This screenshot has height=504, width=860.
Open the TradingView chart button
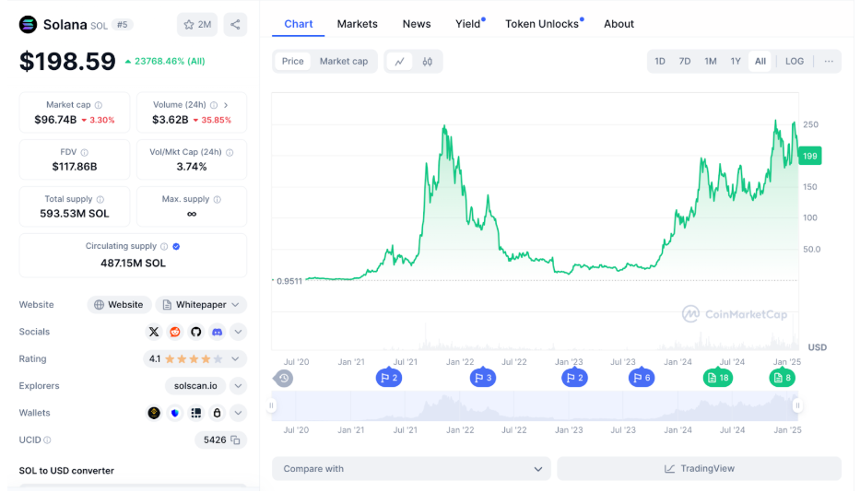(x=699, y=469)
